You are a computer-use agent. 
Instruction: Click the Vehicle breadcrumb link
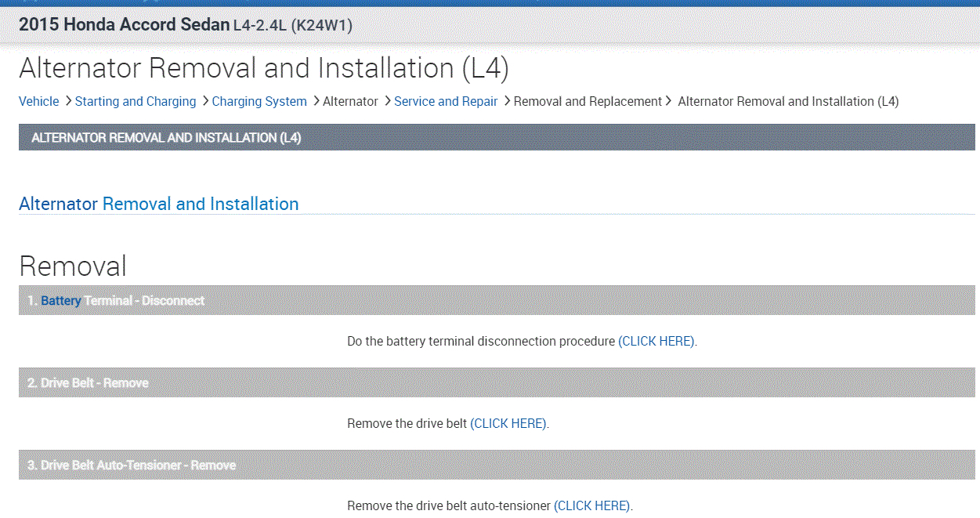[x=38, y=101]
